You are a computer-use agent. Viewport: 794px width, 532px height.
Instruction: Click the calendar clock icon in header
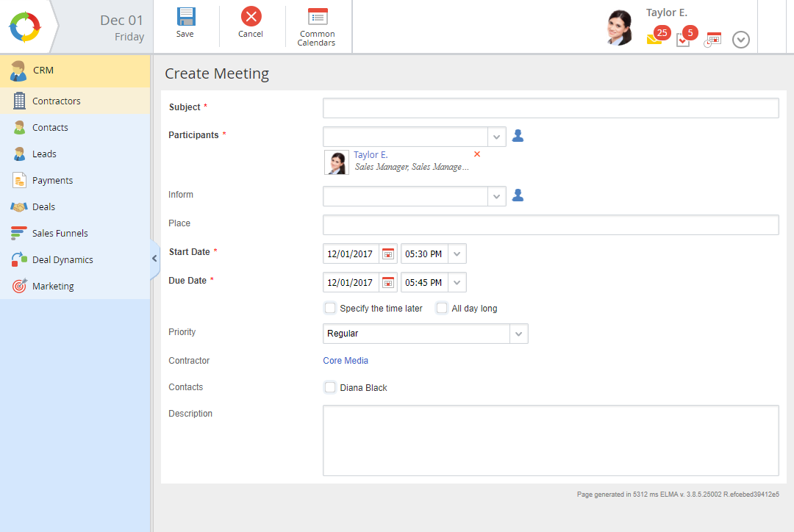(x=712, y=40)
